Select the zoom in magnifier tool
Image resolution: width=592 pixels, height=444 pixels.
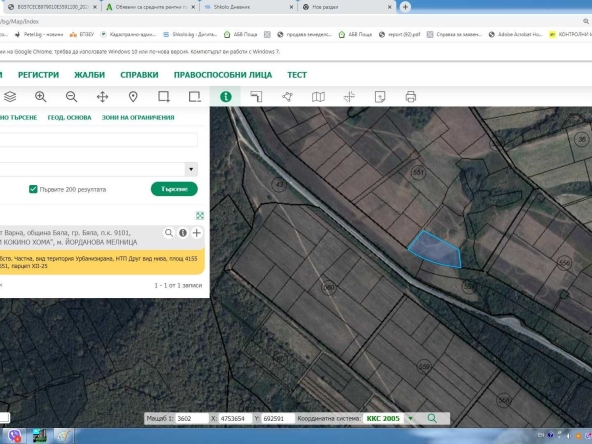40,97
